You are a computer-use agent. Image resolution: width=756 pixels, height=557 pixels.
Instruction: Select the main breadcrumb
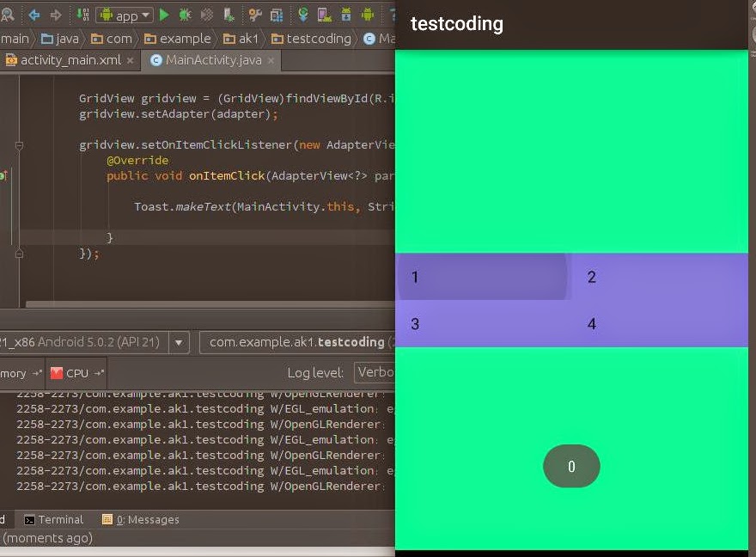coord(15,39)
